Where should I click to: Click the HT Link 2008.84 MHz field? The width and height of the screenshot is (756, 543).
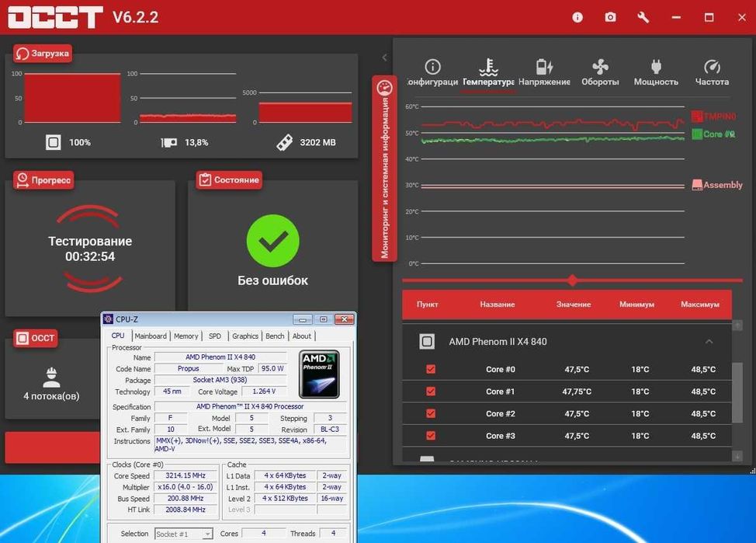click(186, 510)
